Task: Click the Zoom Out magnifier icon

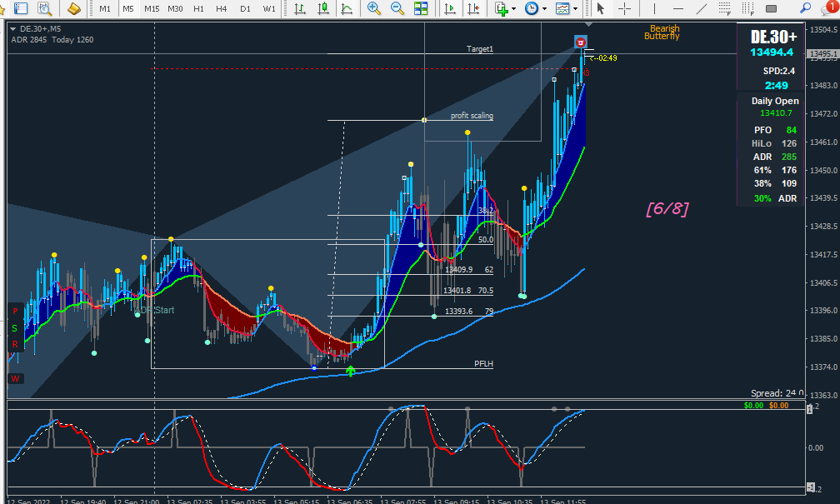Action: point(397,8)
